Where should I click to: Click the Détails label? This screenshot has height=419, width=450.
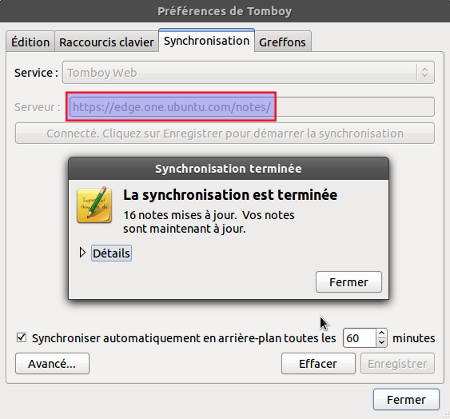[111, 253]
